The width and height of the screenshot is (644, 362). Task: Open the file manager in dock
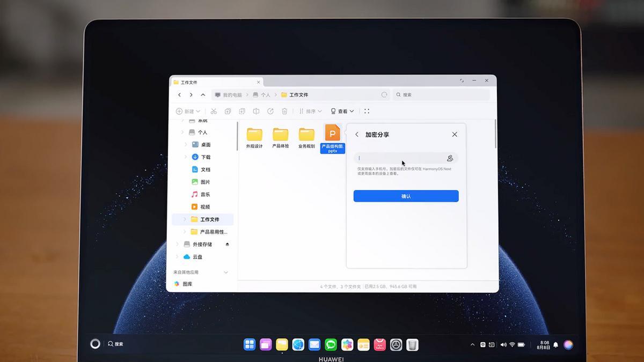coord(282,344)
